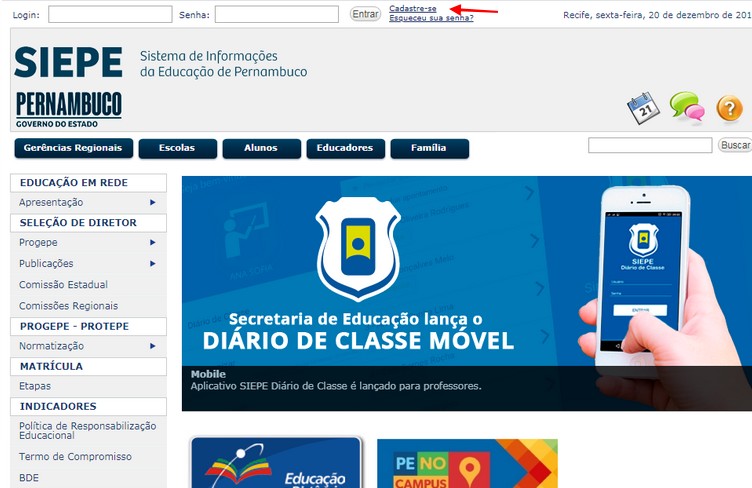Expand the Progepe submenu arrow
Screen dimensions: 752x488
(x=153, y=243)
